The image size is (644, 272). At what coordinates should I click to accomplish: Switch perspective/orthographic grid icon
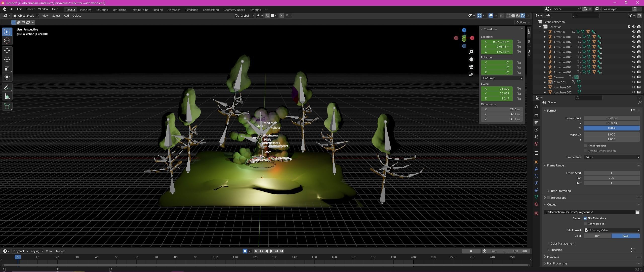[x=471, y=75]
